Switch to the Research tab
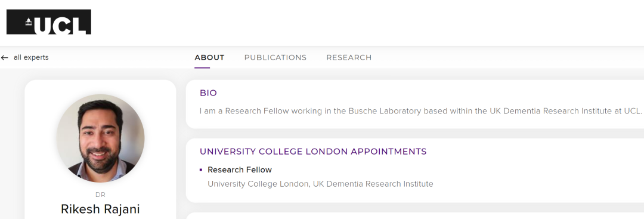Viewport: 644px width, 219px height. [x=349, y=57]
